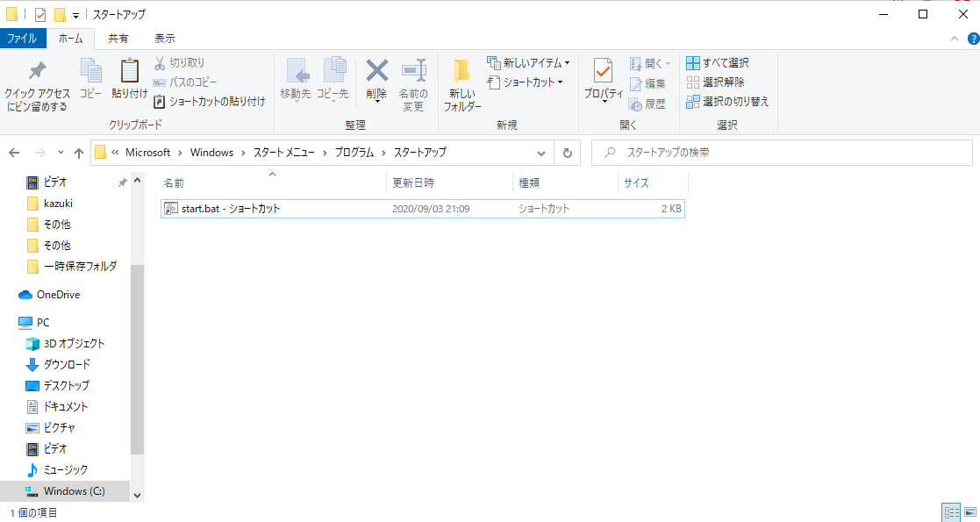
Task: Click Invert selection in ribbon
Action: pos(727,101)
